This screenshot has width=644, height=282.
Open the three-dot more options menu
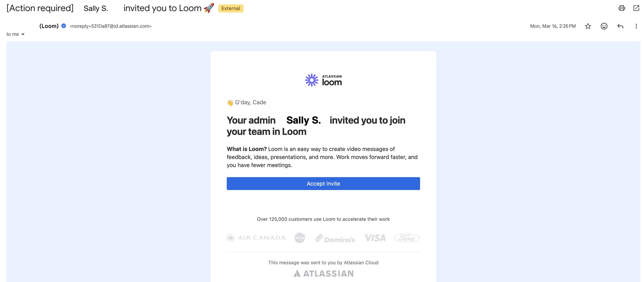pyautogui.click(x=636, y=26)
